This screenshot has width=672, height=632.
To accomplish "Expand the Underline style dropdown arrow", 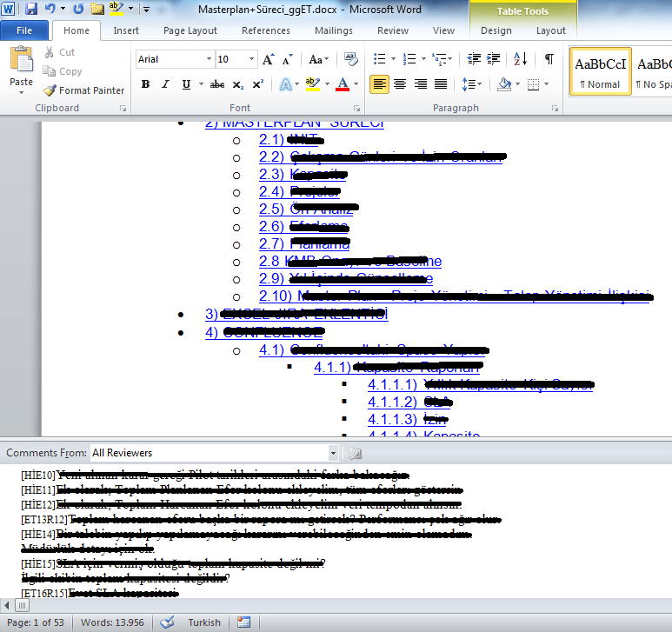I will click(x=201, y=84).
